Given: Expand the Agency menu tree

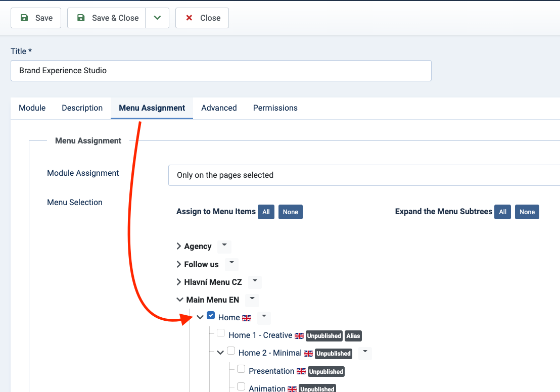Looking at the screenshot, I should pyautogui.click(x=179, y=246).
